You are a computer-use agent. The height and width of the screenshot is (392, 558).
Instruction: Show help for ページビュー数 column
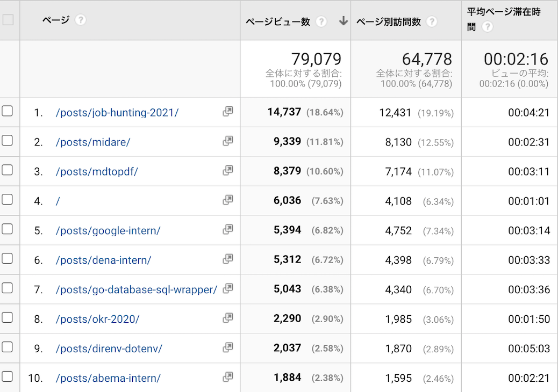321,22
